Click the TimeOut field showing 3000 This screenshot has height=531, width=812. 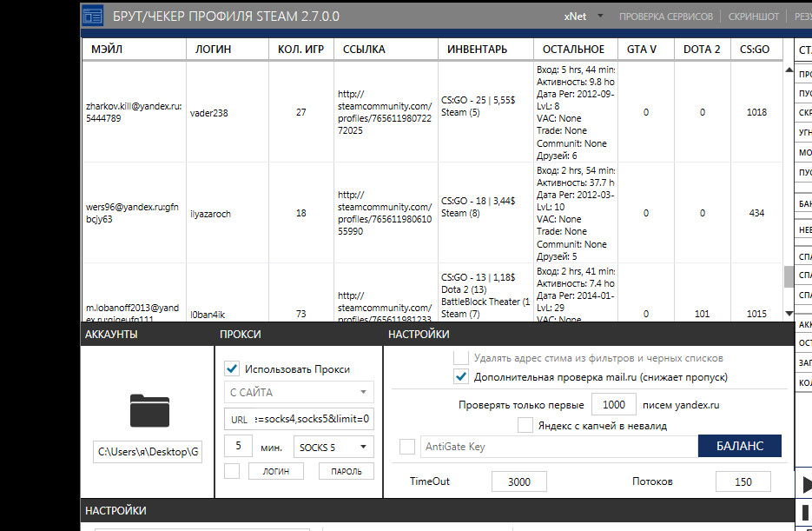[x=518, y=481]
